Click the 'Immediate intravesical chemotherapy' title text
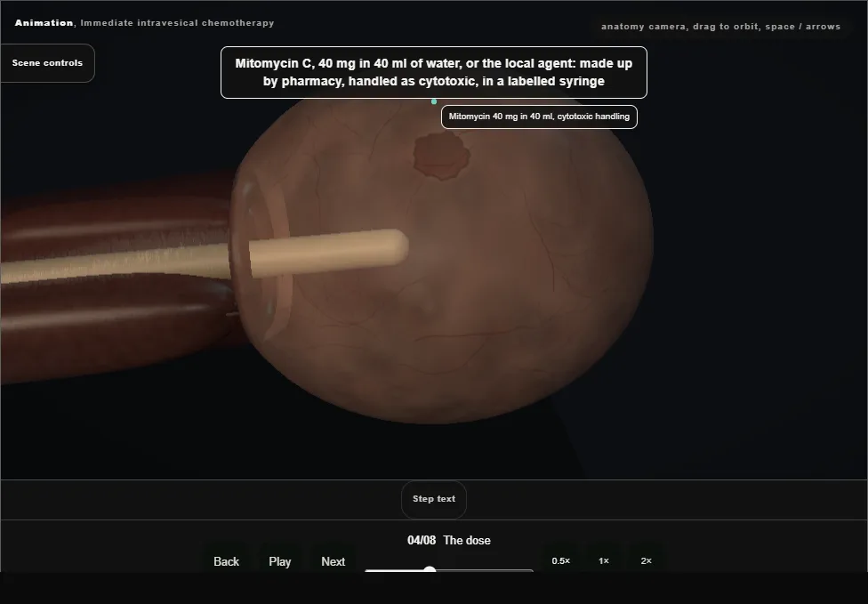The width and height of the screenshot is (868, 604). click(177, 23)
